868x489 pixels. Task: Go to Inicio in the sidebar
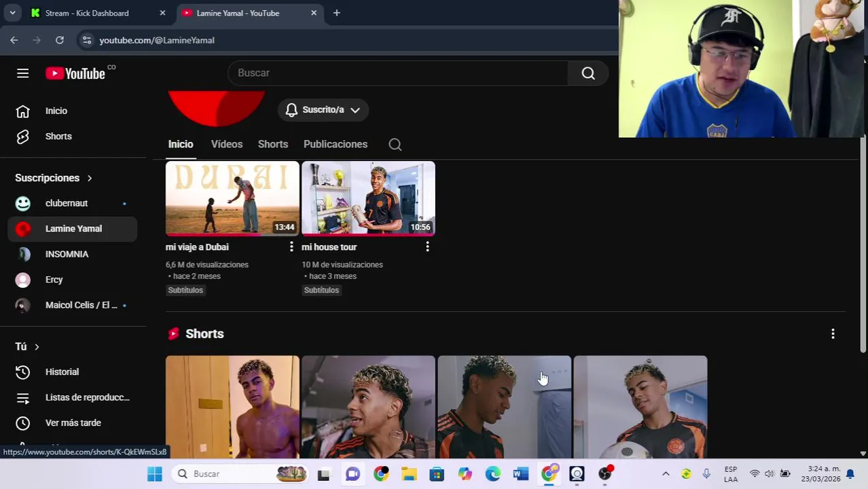coord(73,111)
